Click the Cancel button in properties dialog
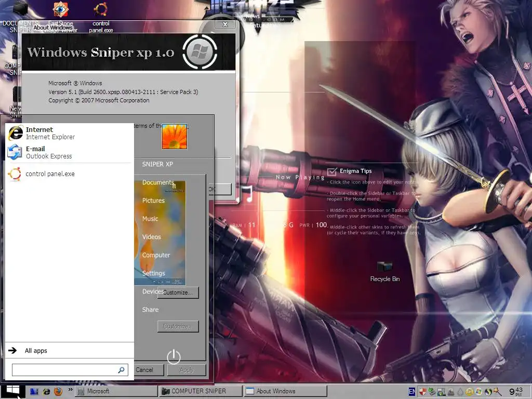 pyautogui.click(x=149, y=370)
